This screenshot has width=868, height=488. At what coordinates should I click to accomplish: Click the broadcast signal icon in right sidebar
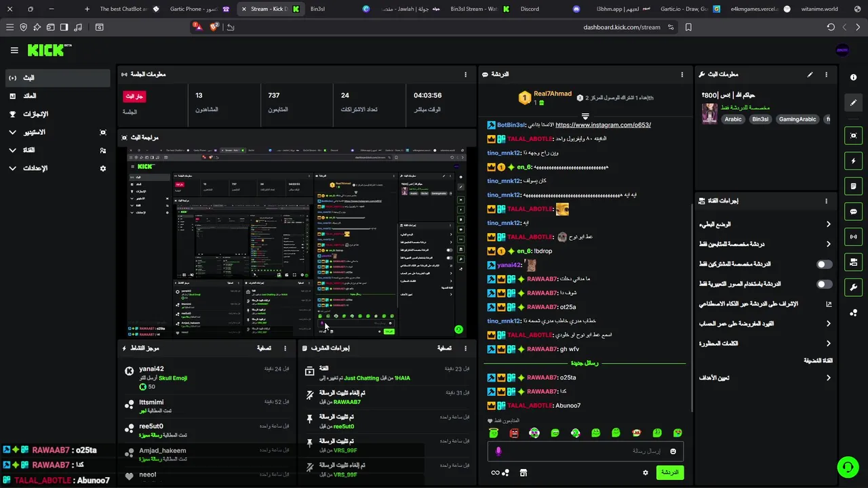[853, 237]
